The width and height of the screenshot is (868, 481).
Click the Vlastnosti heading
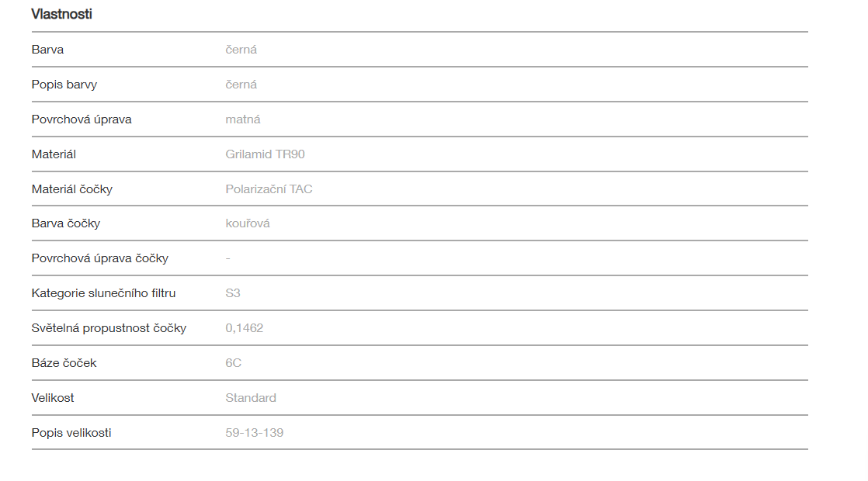click(61, 14)
